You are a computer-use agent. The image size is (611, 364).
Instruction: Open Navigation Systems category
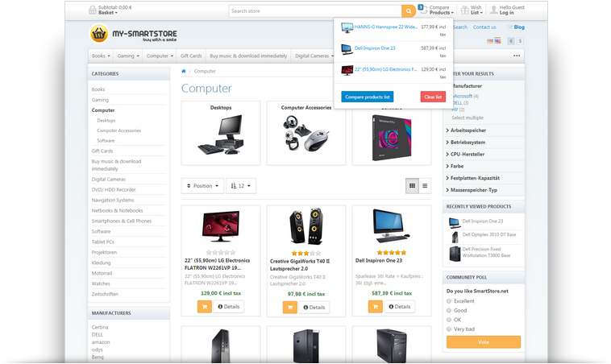113,200
